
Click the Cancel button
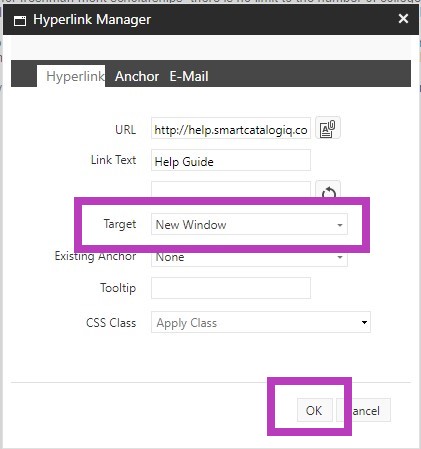pos(364,410)
